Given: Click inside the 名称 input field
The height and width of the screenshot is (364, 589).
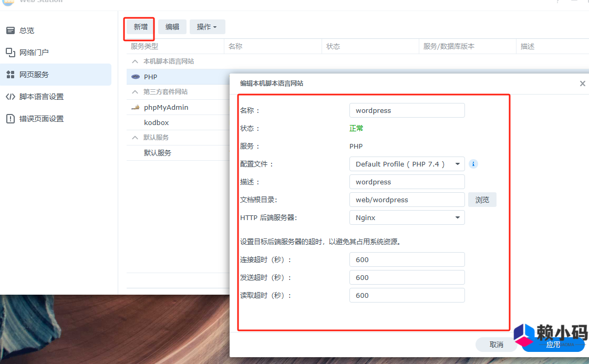Looking at the screenshot, I should coord(407,110).
